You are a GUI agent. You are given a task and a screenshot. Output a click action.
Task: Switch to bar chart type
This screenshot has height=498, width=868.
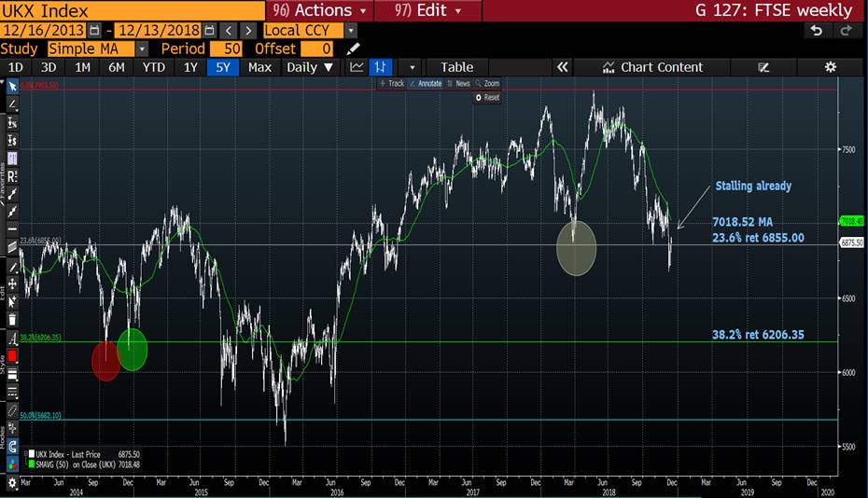(x=380, y=67)
